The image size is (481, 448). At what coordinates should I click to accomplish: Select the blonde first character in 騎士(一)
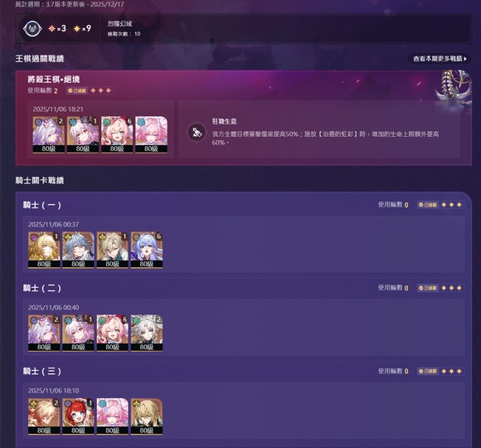(44, 250)
